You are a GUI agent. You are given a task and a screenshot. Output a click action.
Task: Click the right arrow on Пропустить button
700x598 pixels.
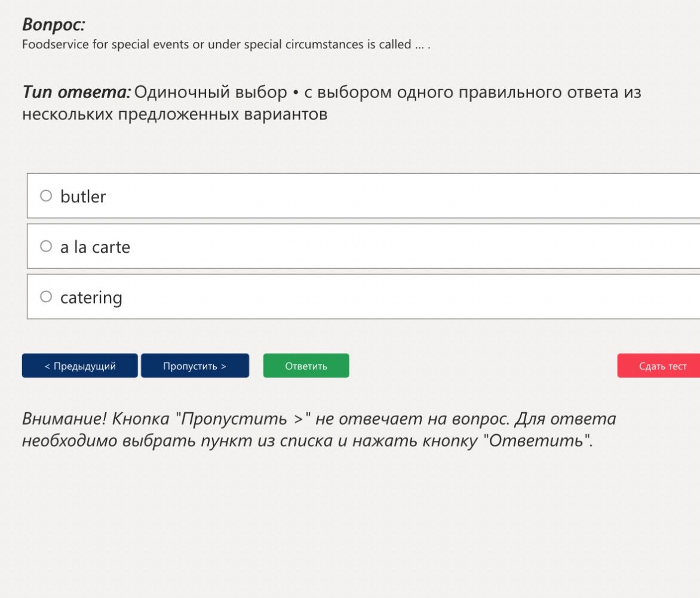click(x=223, y=367)
